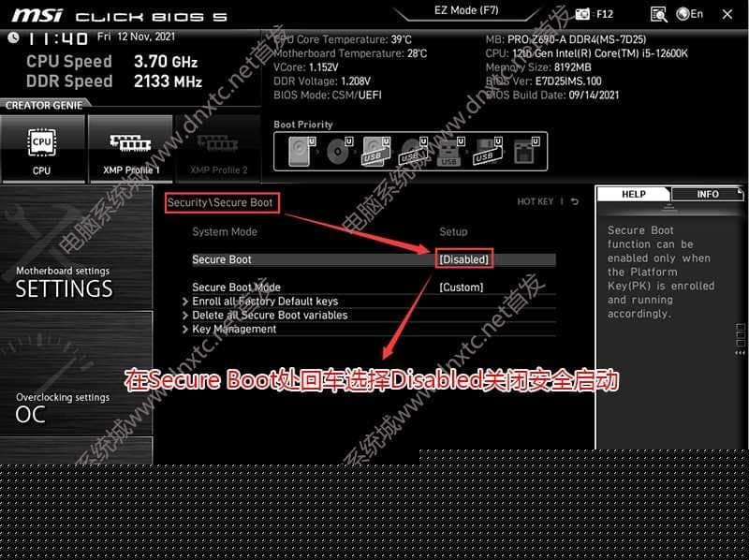Toggle the CPU Creator Genie tile

pyautogui.click(x=41, y=147)
